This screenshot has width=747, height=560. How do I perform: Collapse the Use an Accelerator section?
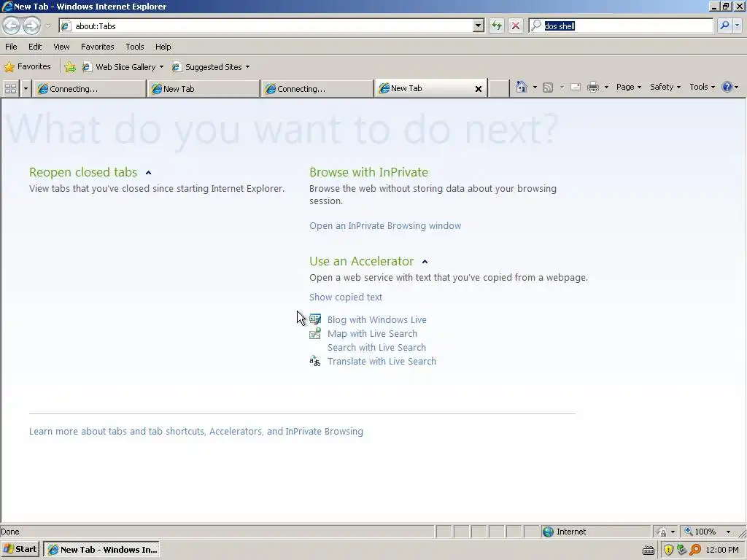[425, 262]
